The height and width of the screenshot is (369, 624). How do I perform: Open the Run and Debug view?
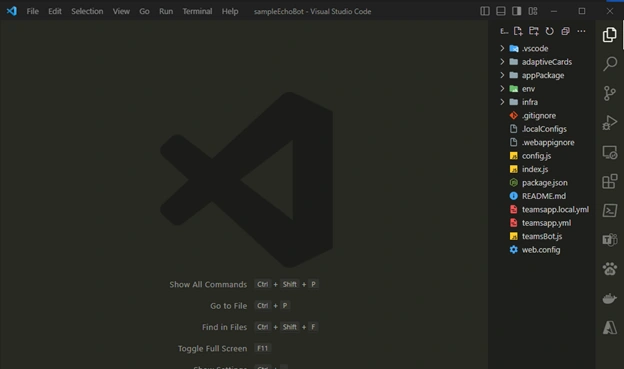coord(609,123)
